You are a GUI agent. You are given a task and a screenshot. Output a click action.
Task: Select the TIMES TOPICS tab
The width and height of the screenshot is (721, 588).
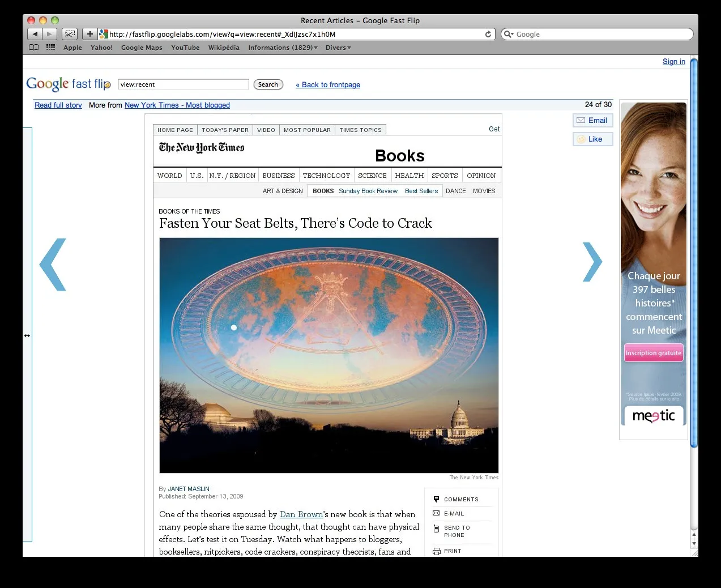360,130
